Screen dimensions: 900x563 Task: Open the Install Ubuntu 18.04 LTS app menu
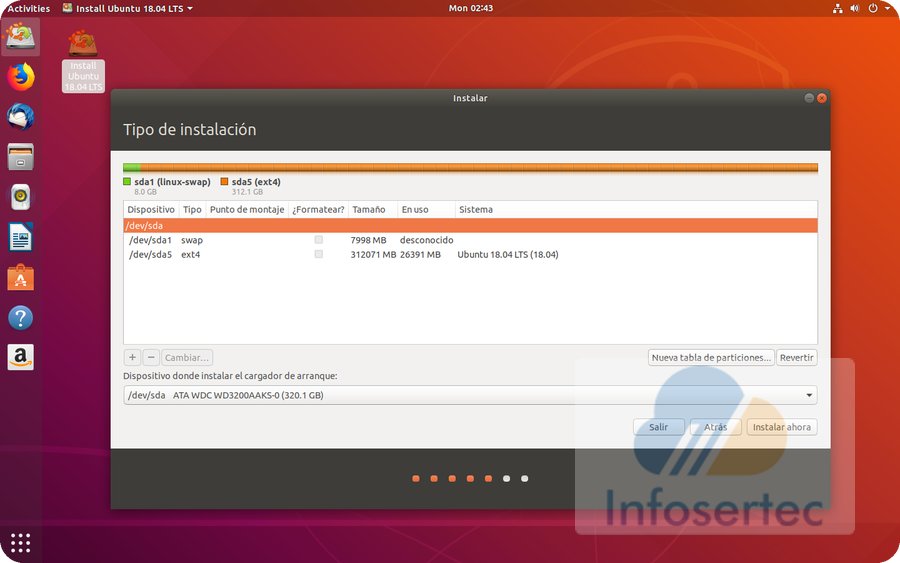127,8
